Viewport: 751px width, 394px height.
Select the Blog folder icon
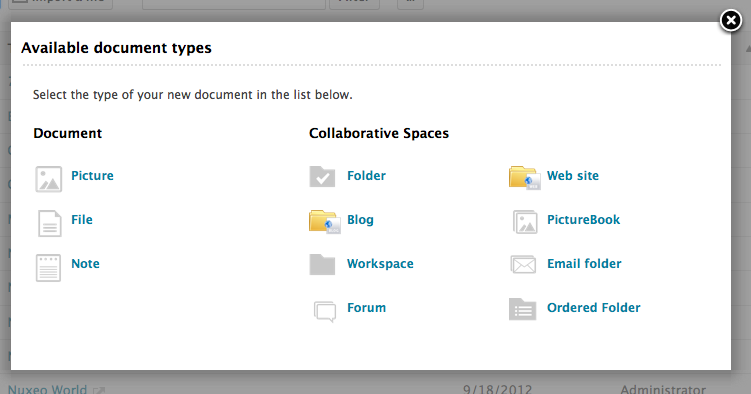(x=324, y=222)
